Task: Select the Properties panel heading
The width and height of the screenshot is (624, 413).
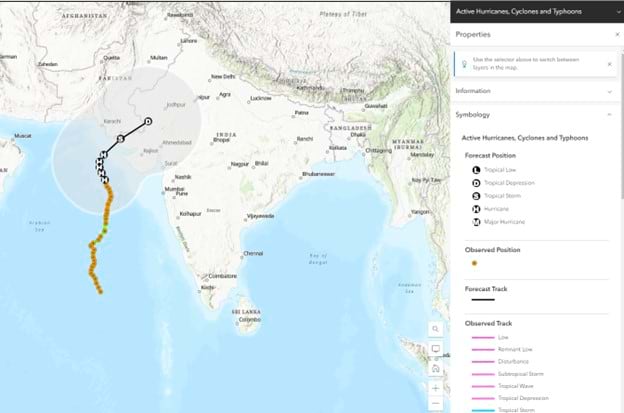Action: pyautogui.click(x=473, y=35)
